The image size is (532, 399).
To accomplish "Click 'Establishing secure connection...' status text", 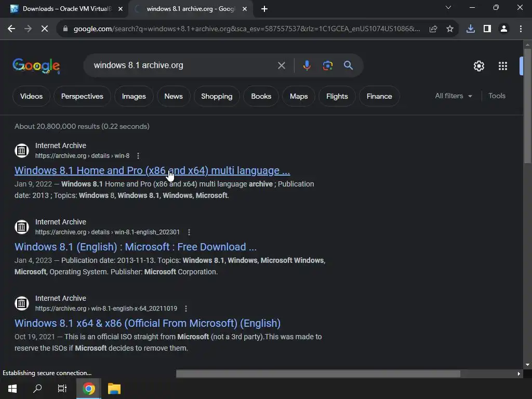I will [47, 373].
